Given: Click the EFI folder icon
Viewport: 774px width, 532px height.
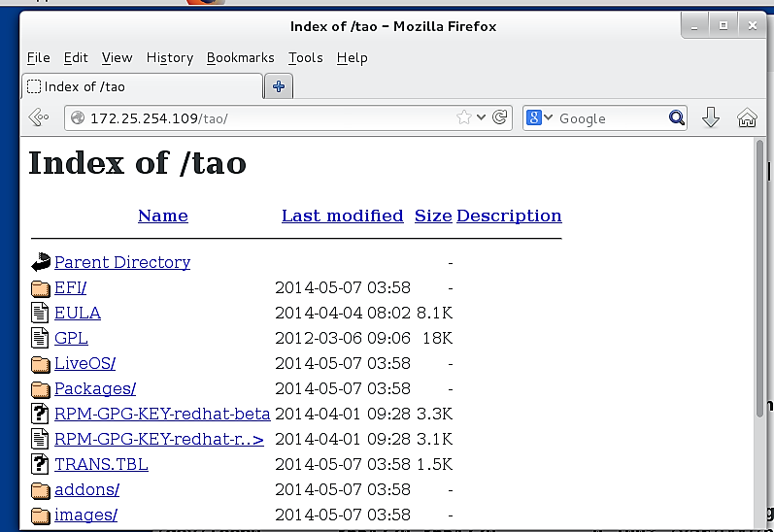Looking at the screenshot, I should pyautogui.click(x=40, y=288).
